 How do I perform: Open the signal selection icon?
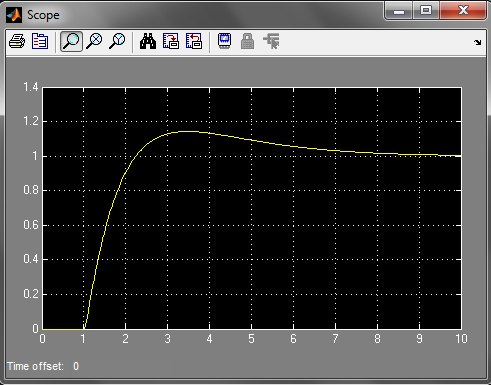(x=271, y=42)
